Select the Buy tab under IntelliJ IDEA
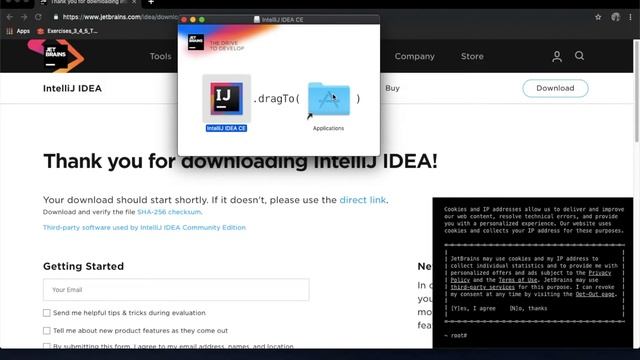 point(392,88)
